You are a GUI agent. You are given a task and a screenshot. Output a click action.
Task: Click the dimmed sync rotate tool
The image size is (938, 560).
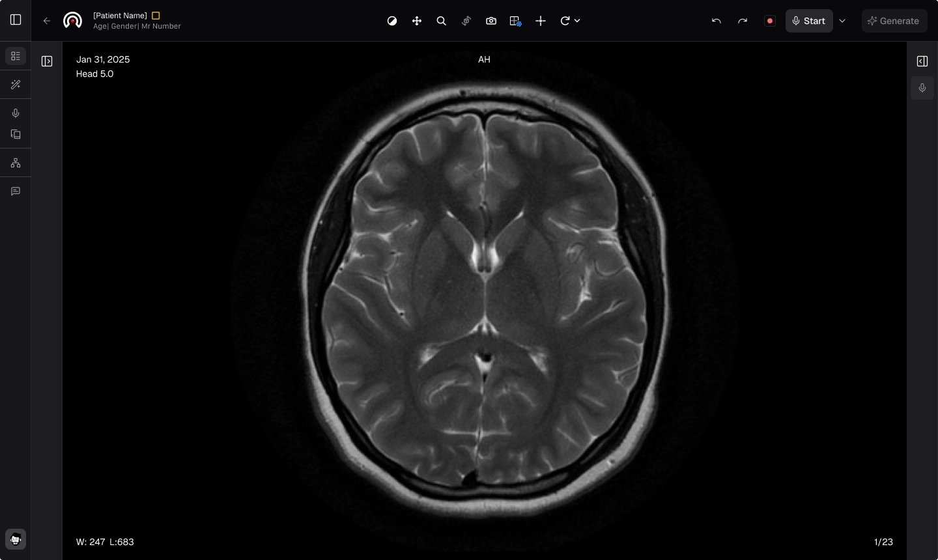tap(466, 21)
